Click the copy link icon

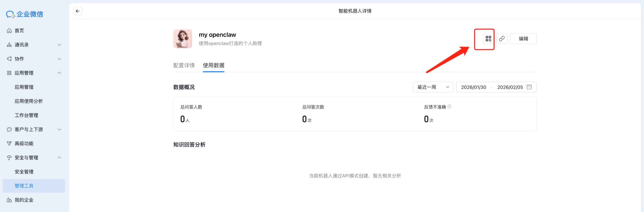click(502, 39)
